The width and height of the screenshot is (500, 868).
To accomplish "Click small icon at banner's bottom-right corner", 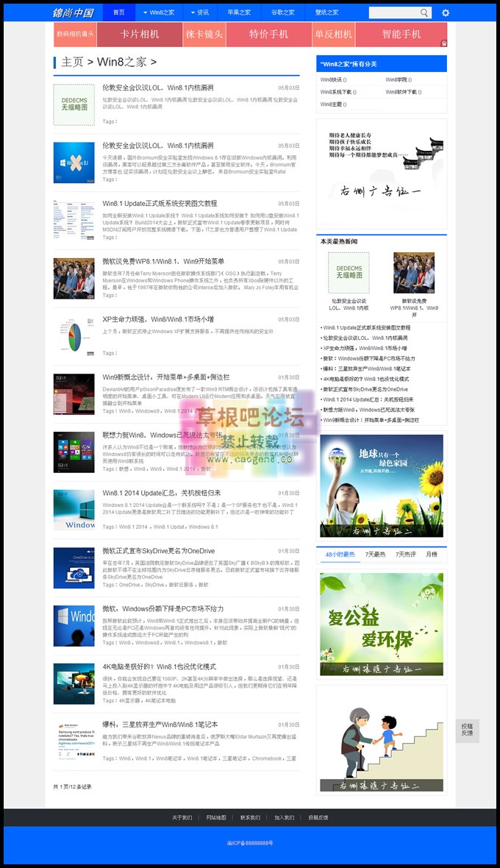I will [x=443, y=43].
